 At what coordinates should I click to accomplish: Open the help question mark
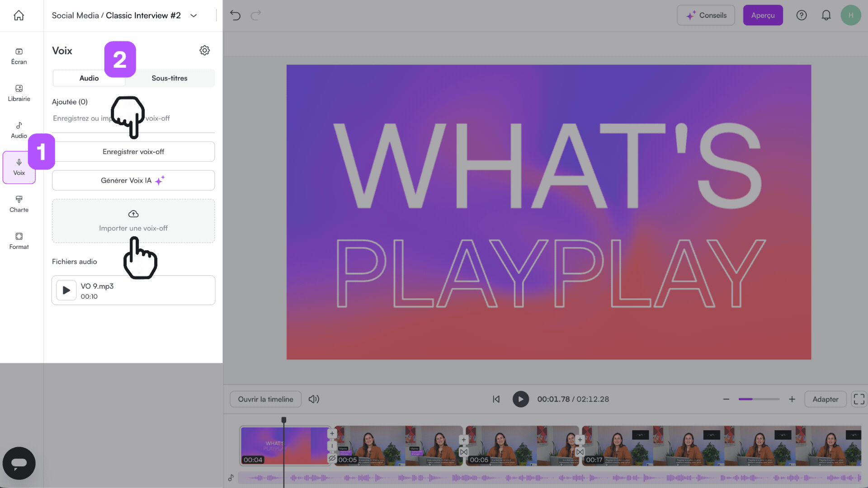[x=802, y=15]
